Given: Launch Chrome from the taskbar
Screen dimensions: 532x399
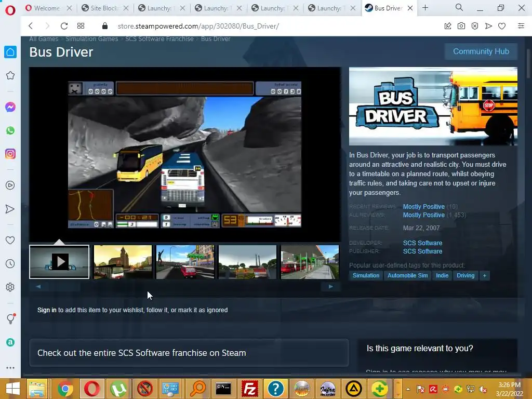Looking at the screenshot, I should point(65,389).
